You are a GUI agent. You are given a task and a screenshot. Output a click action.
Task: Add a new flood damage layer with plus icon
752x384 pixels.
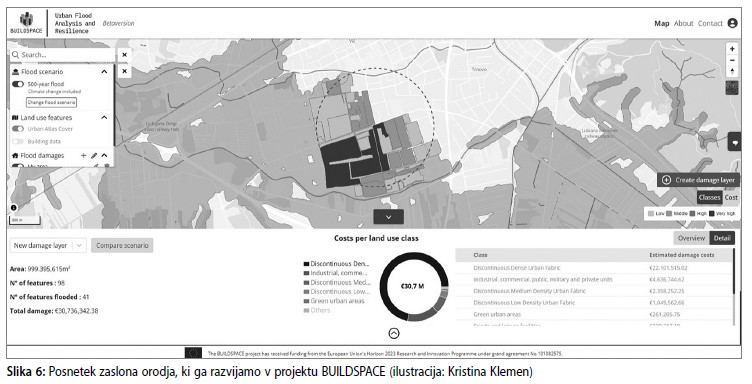point(83,155)
